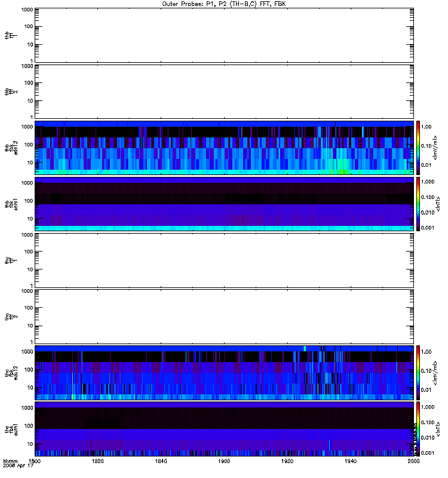Viewport: 448px width, 478px height.
Task: Click the <|nT|> unit label beside thb scm1
Action: (x=438, y=204)
